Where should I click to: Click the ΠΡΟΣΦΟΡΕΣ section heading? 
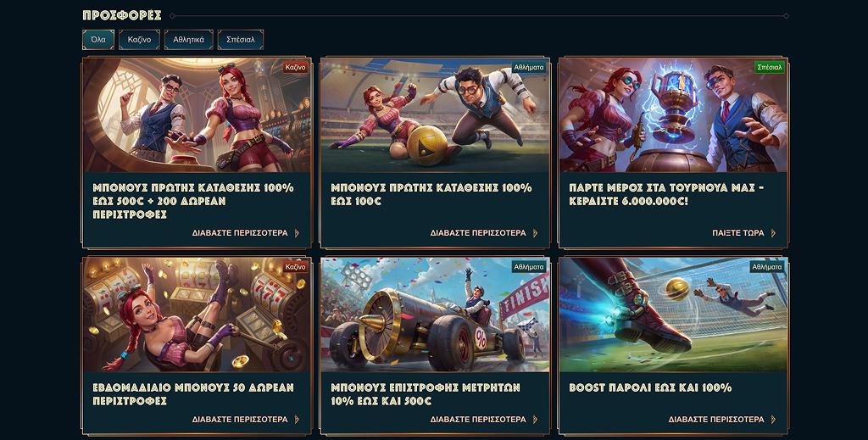tap(122, 15)
